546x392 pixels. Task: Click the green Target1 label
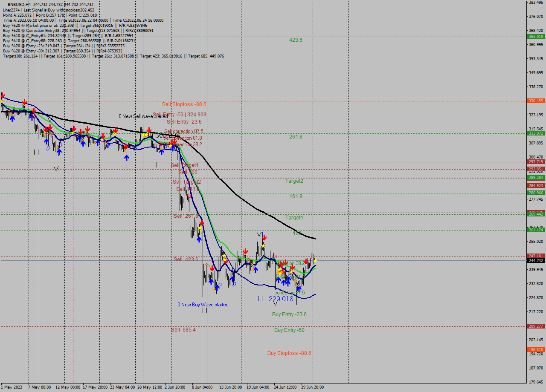tap(294, 218)
